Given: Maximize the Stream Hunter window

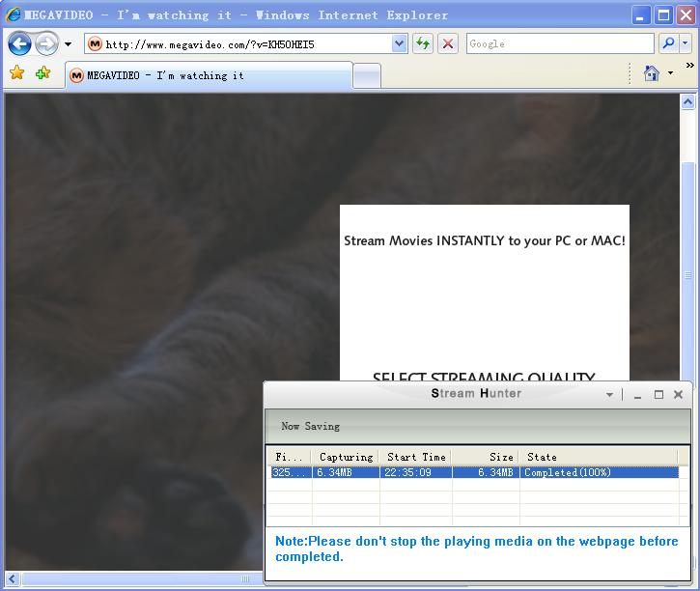Looking at the screenshot, I should click(x=658, y=395).
